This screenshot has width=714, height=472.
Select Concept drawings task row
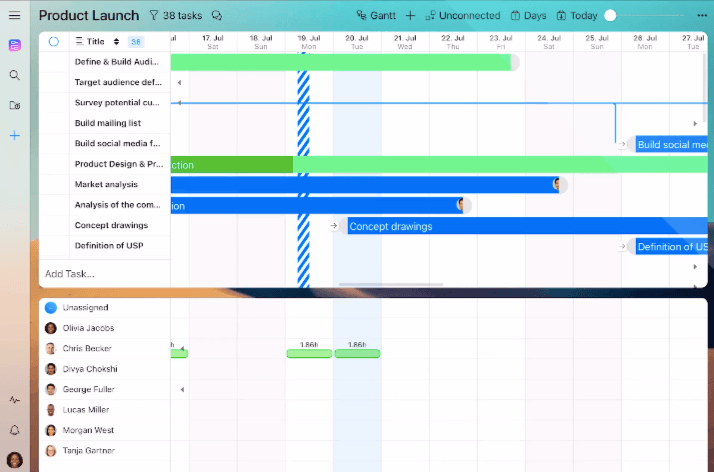pyautogui.click(x=105, y=225)
